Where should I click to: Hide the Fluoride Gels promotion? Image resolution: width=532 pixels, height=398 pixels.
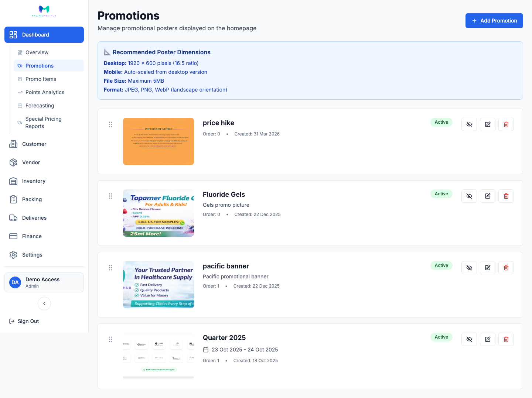pyautogui.click(x=469, y=196)
